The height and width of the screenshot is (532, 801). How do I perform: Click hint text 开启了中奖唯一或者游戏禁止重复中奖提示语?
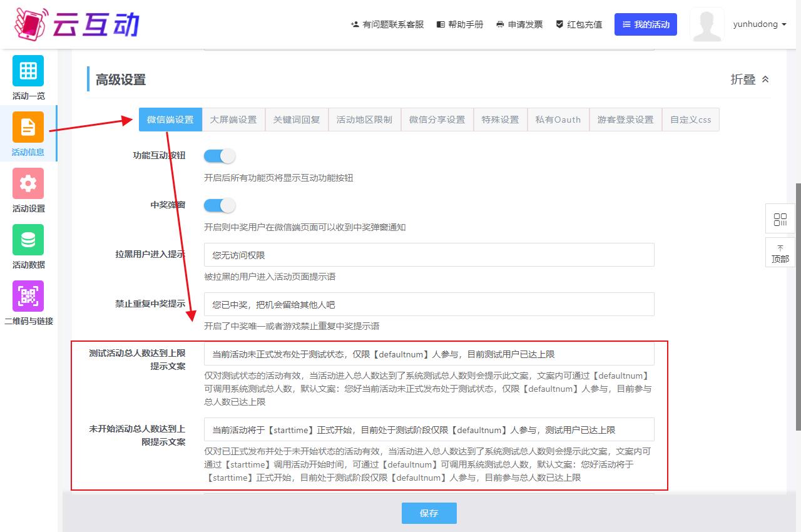click(x=292, y=326)
